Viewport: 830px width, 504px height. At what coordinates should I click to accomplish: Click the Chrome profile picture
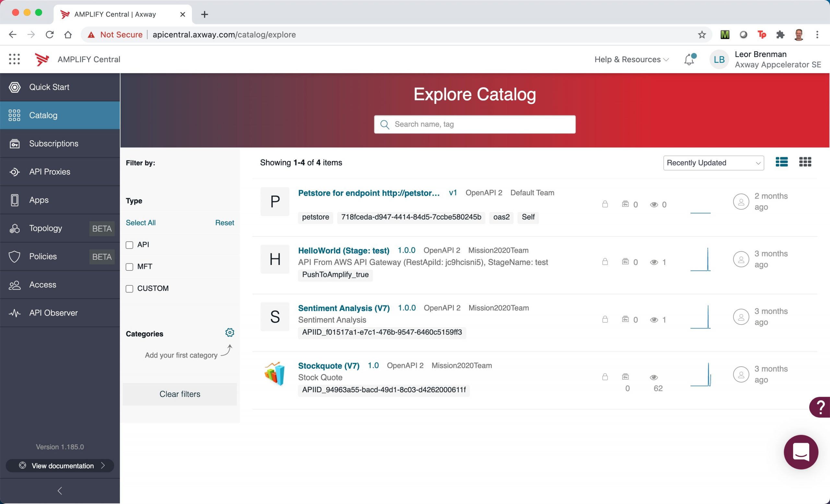coord(799,35)
